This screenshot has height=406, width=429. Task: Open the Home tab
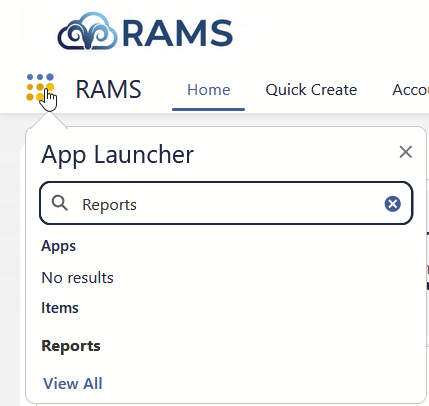click(209, 90)
